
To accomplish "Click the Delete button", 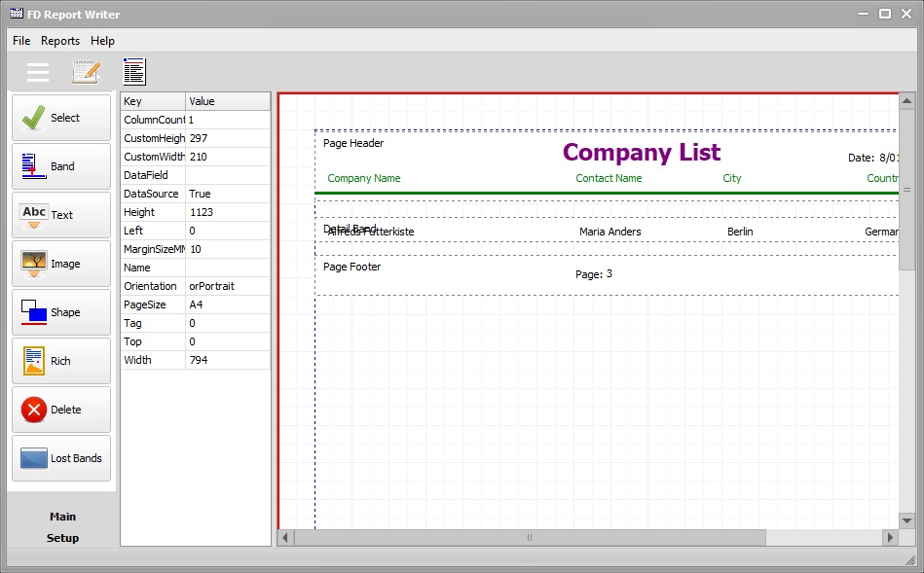I will pyautogui.click(x=61, y=410).
